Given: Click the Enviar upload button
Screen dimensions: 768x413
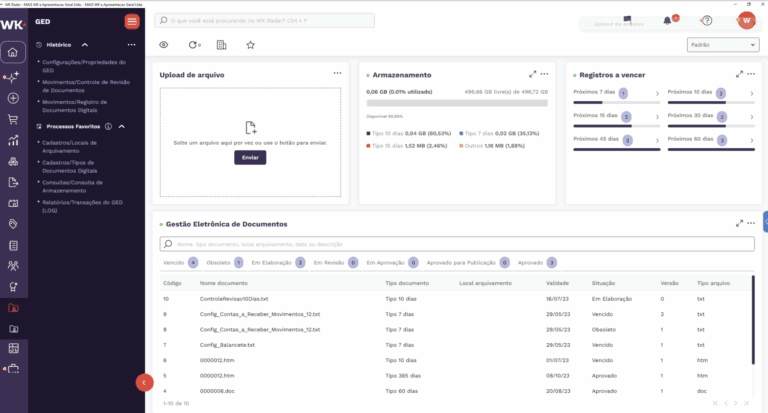Looking at the screenshot, I should 250,158.
